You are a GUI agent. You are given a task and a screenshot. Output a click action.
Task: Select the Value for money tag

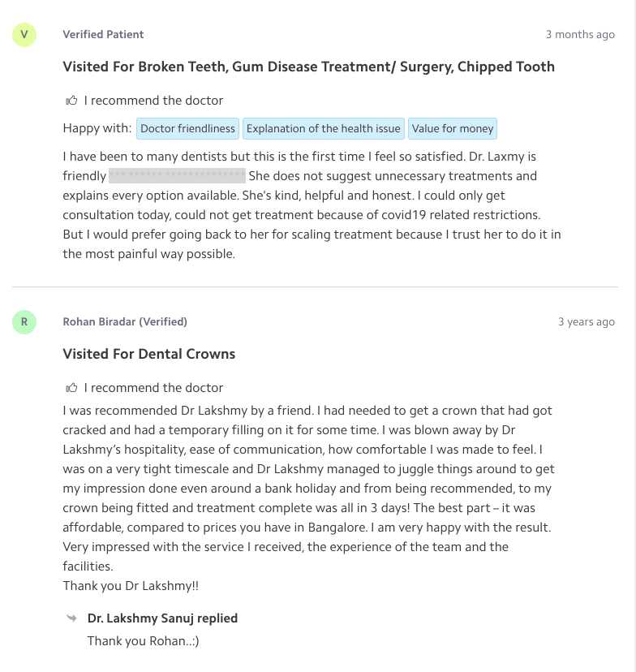452,128
